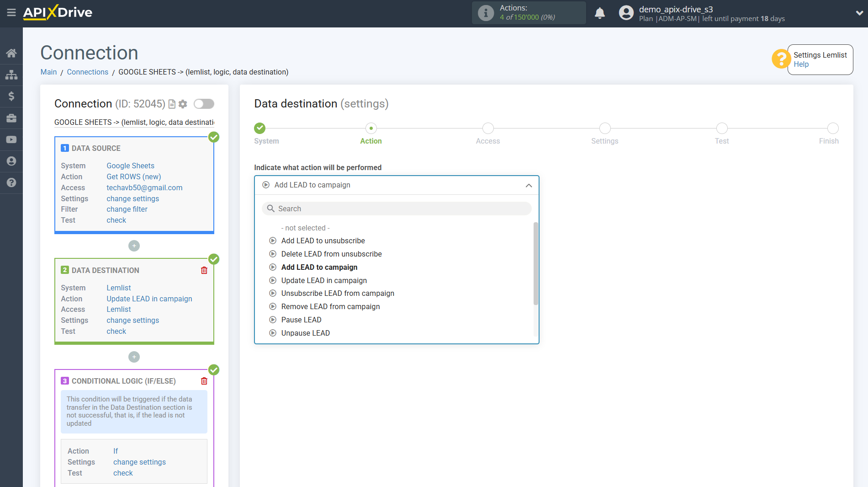Add a block after Data Destination
Image resolution: width=868 pixels, height=487 pixels.
(x=134, y=357)
